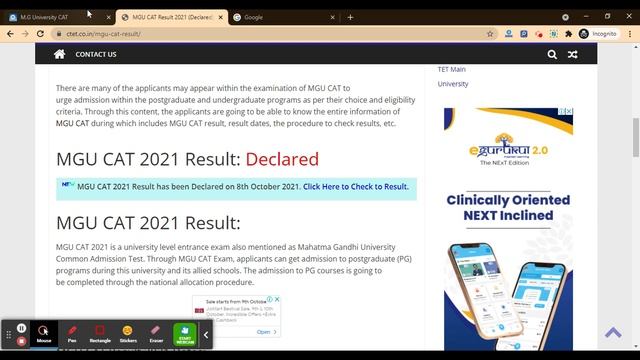Click the shuffle random-post icon
The width and height of the screenshot is (640, 360).
coord(572,54)
